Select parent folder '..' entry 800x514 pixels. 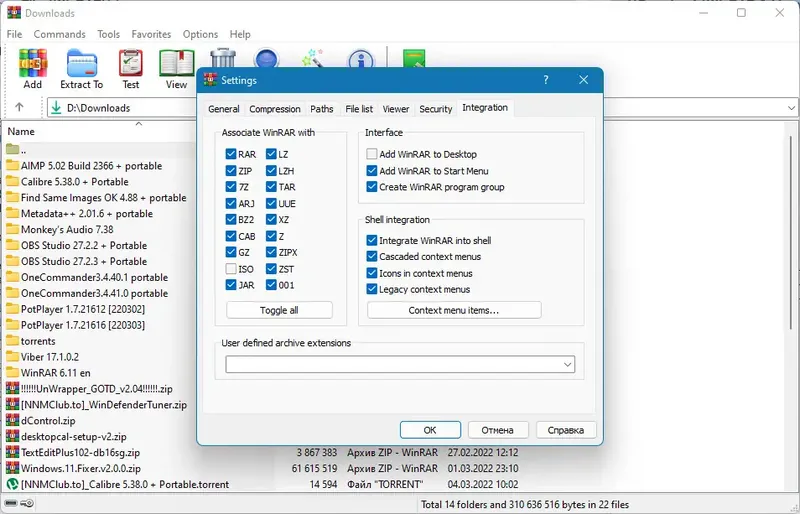tap(16, 150)
